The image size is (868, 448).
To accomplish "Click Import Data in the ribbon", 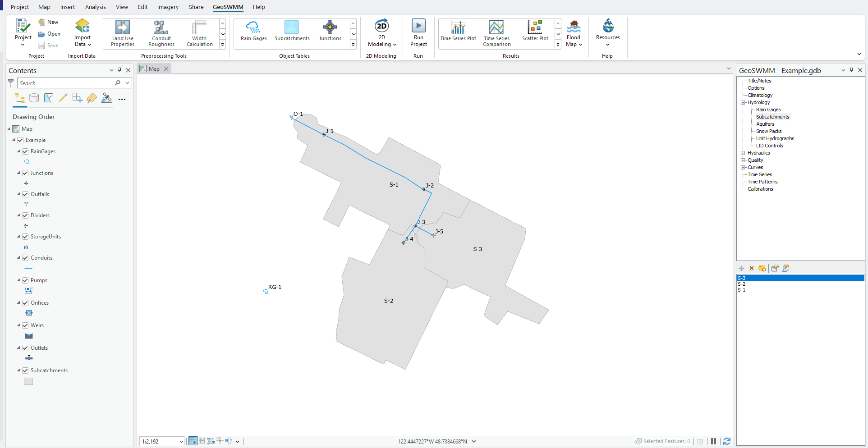I will [82, 32].
